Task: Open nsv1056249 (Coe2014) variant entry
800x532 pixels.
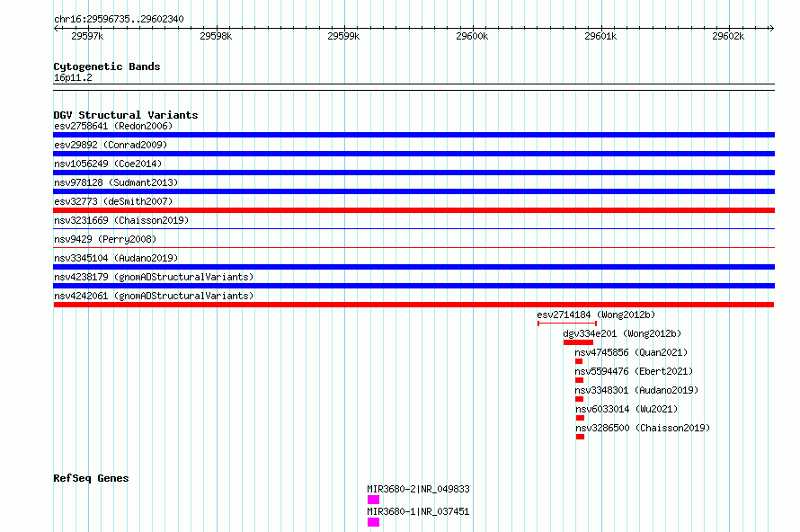Action: 108,164
